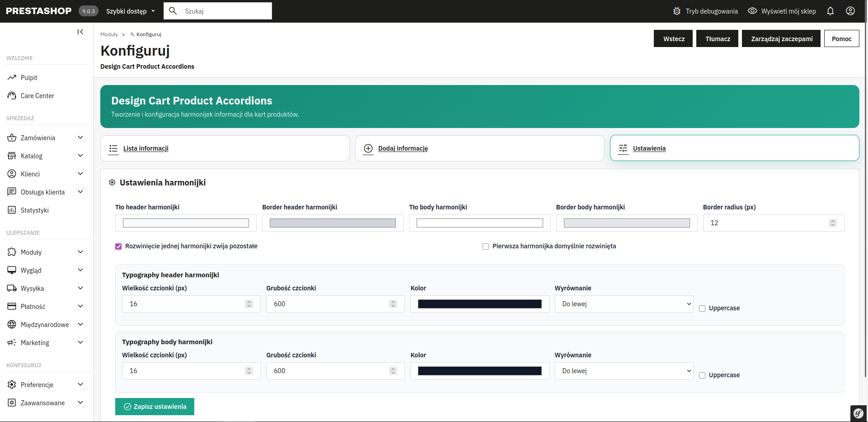Click the Katalog store icon
Viewport: 868px width, 422px height.
click(x=12, y=156)
